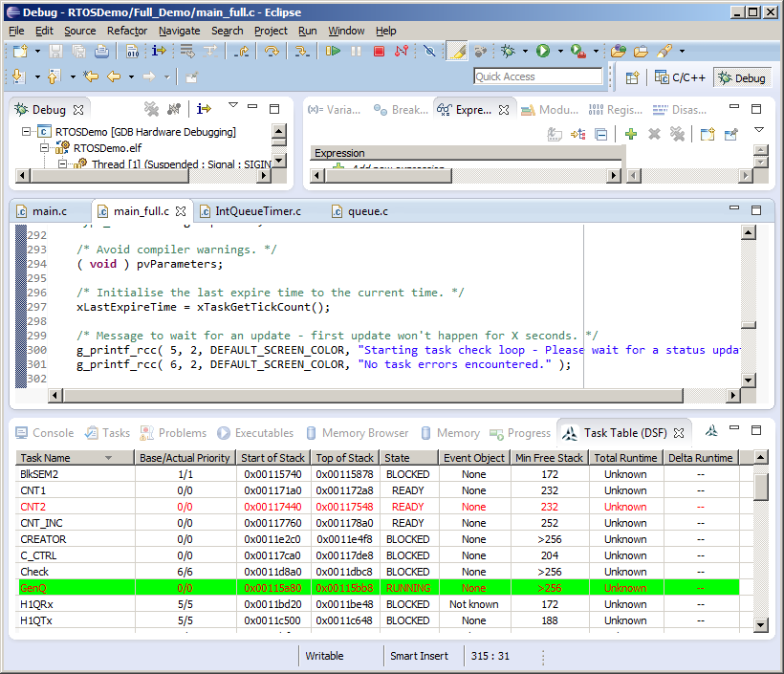Select the Debug perspective button
The width and height of the screenshot is (784, 674).
(x=742, y=77)
